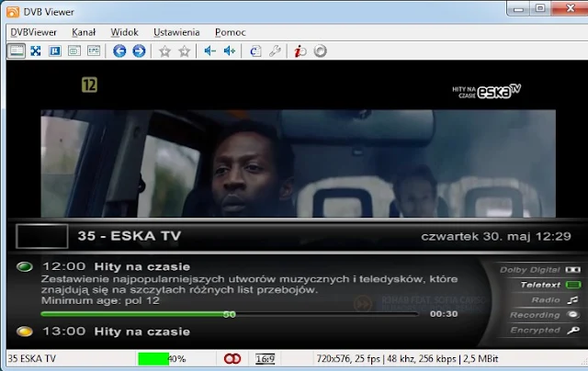Image resolution: width=588 pixels, height=371 pixels.
Task: Decrease volume with the speaker minus icon
Action: [x=210, y=51]
